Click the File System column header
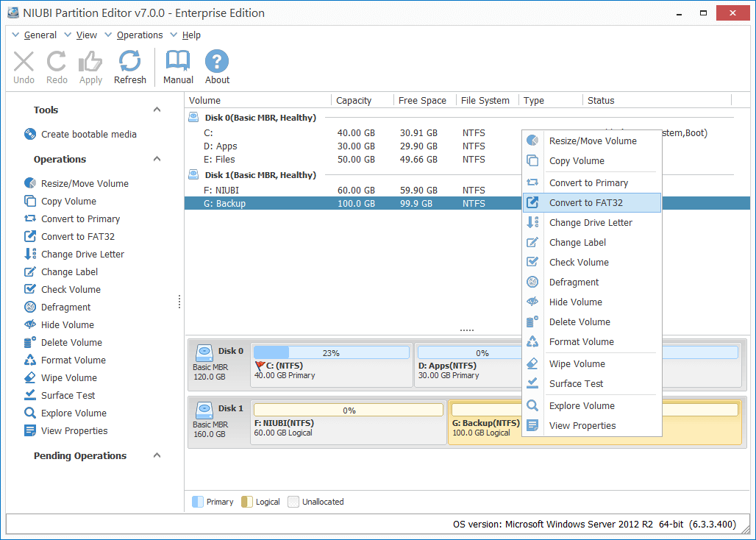 coord(487,100)
